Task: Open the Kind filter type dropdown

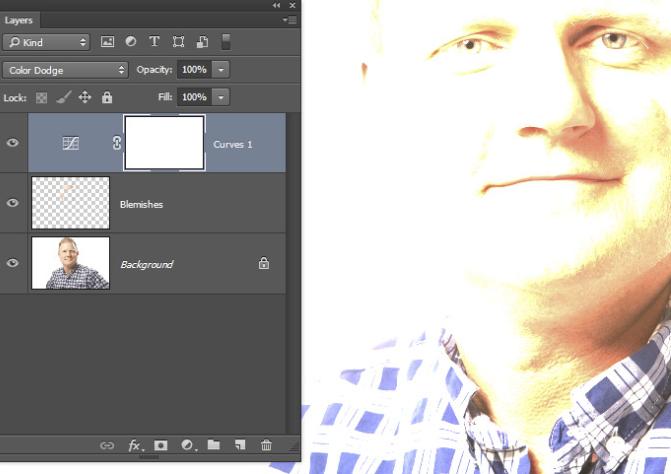Action: pyautogui.click(x=46, y=42)
